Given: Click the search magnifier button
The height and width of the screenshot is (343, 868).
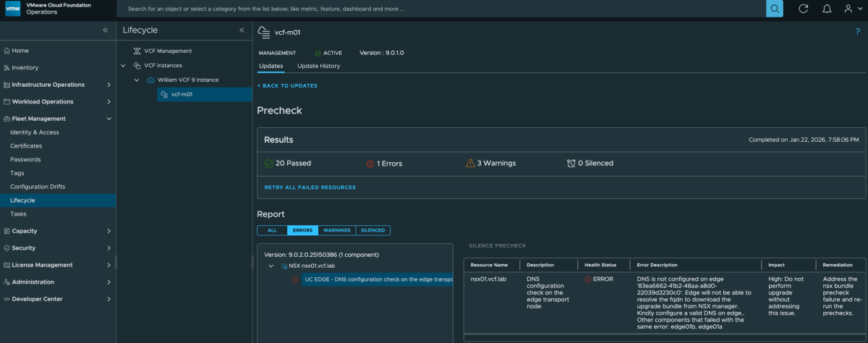Looking at the screenshot, I should click(x=775, y=9).
